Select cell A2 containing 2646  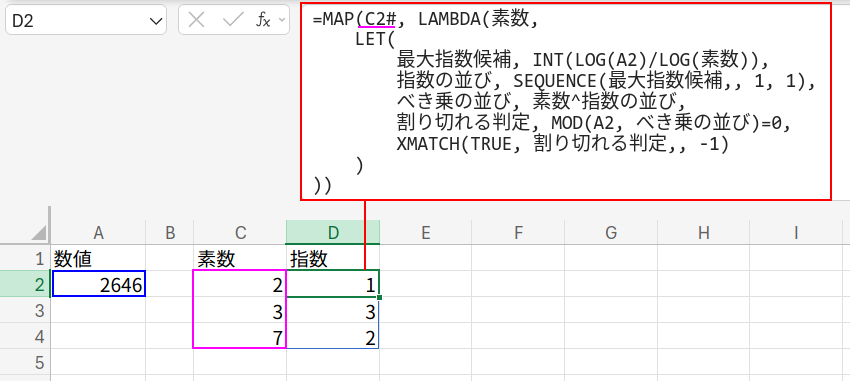click(98, 284)
